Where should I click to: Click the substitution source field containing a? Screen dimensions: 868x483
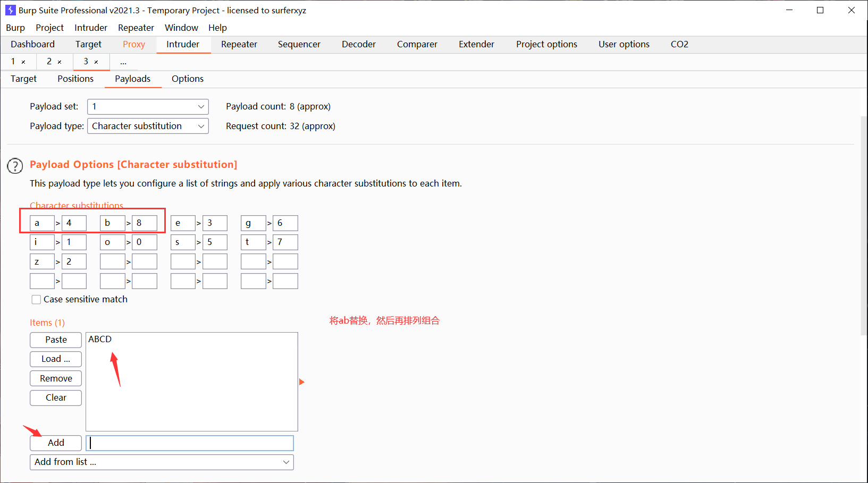42,223
